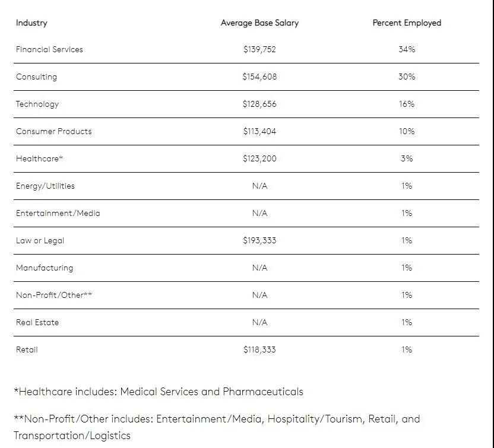This screenshot has width=494, height=448.
Task: Click the Average Base Salary column header
Action: pos(259,23)
